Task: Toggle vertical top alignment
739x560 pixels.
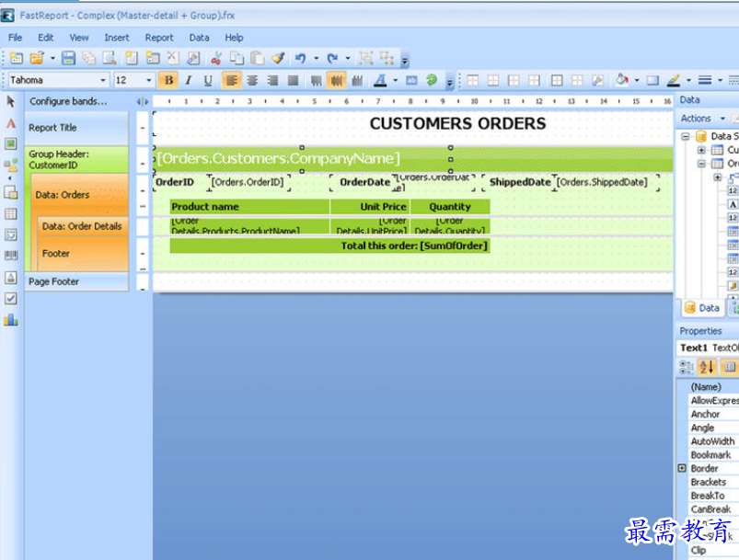Action: 316,80
